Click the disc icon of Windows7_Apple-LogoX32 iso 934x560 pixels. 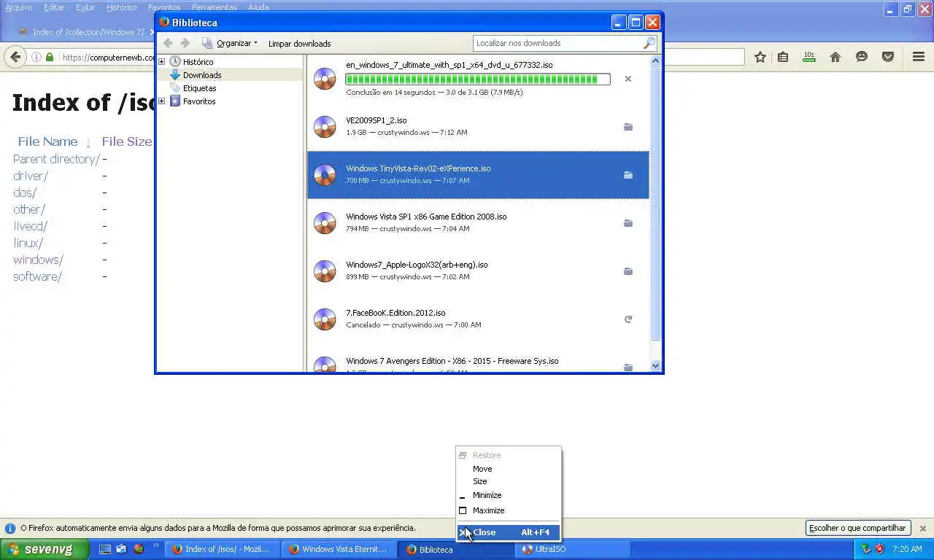point(325,271)
